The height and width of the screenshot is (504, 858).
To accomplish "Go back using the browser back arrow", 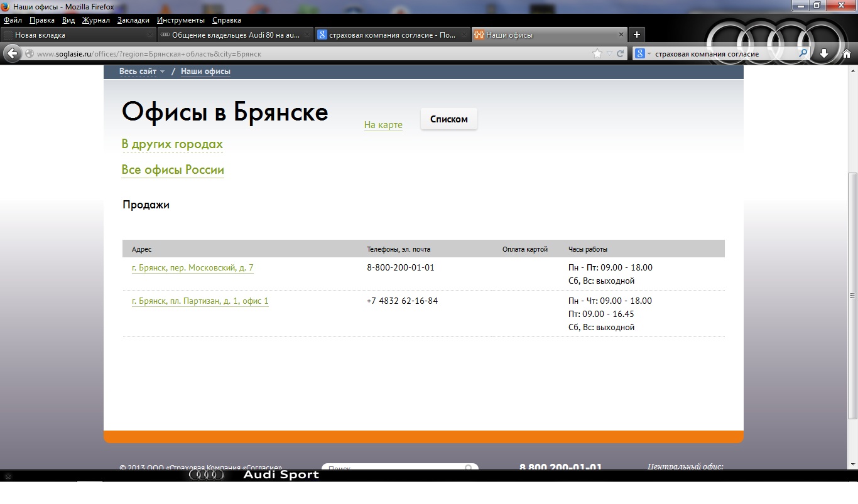I will click(x=12, y=53).
